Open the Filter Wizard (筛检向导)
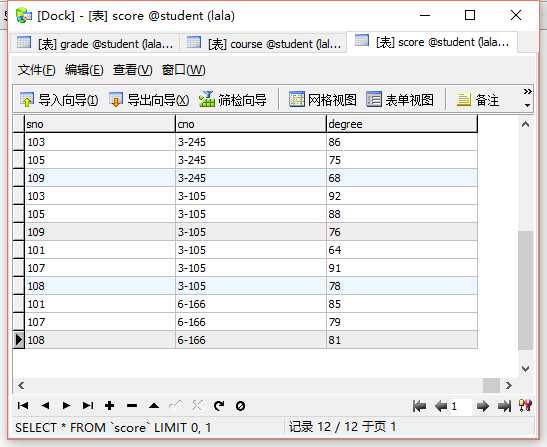Viewport: 547px width, 447px height. (x=233, y=100)
